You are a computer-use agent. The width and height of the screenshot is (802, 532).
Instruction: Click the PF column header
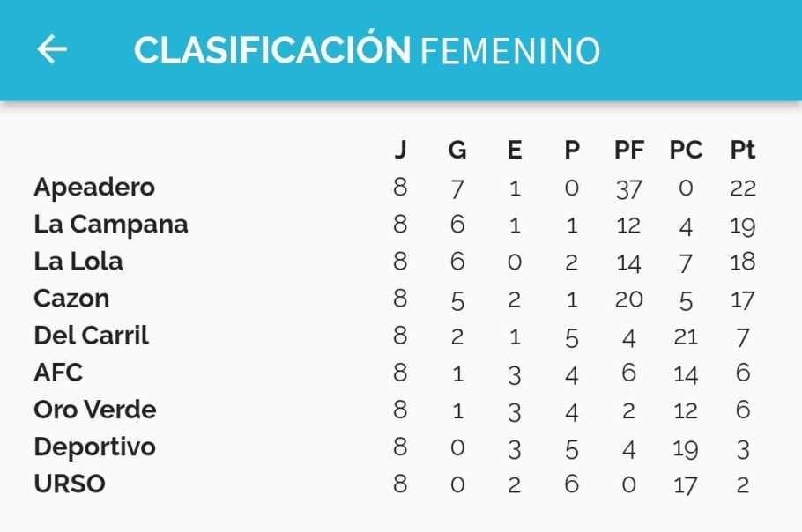pyautogui.click(x=629, y=150)
